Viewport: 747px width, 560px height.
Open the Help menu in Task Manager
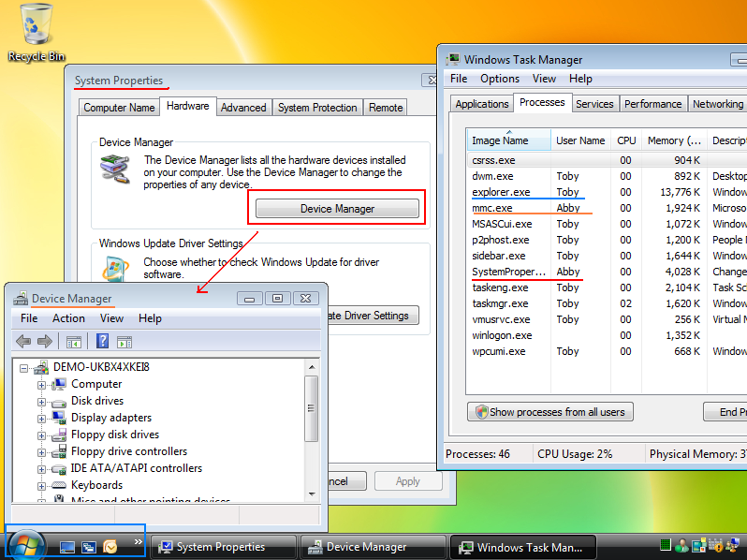click(580, 79)
